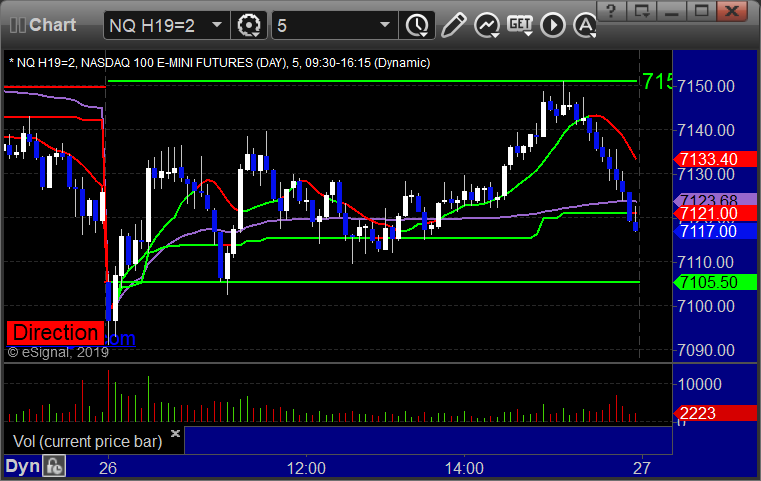Click the red Direction label
Screen dimensions: 761x481
(55, 333)
